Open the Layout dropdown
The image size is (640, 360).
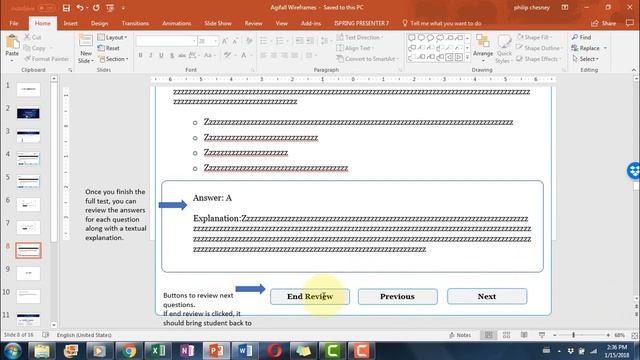[x=112, y=38]
